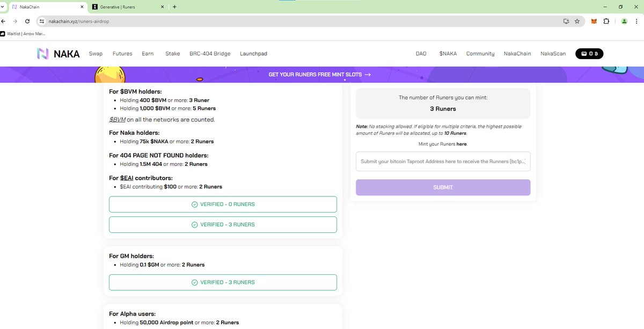Screen dimensions: 644x329
Task: Open the Extensions puzzle menu
Action: tap(606, 21)
